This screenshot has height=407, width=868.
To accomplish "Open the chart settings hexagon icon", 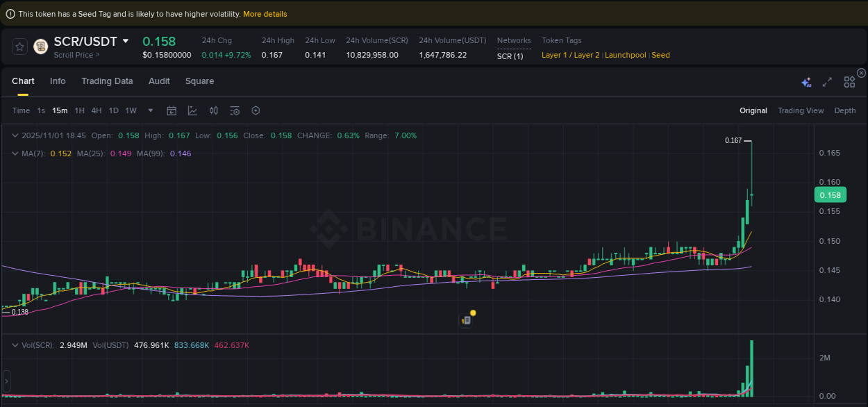I will [256, 110].
